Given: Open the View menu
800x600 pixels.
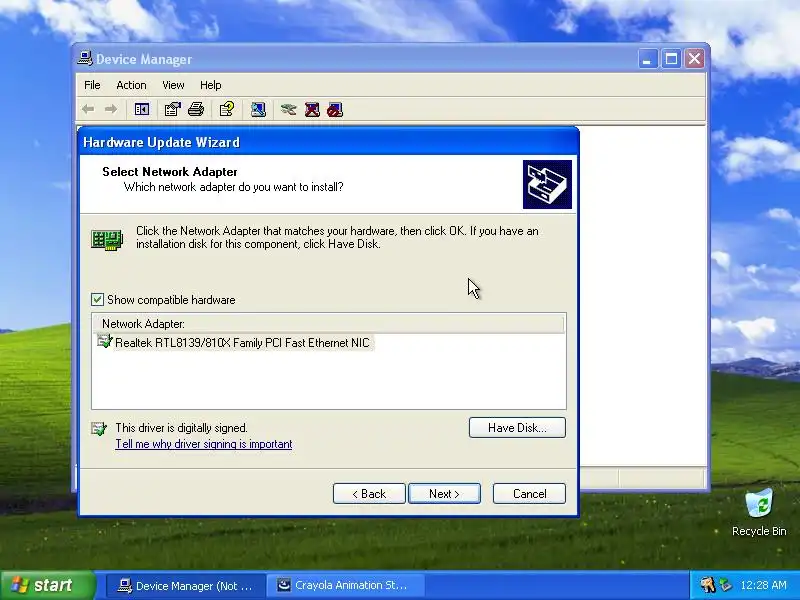Looking at the screenshot, I should pos(173,85).
